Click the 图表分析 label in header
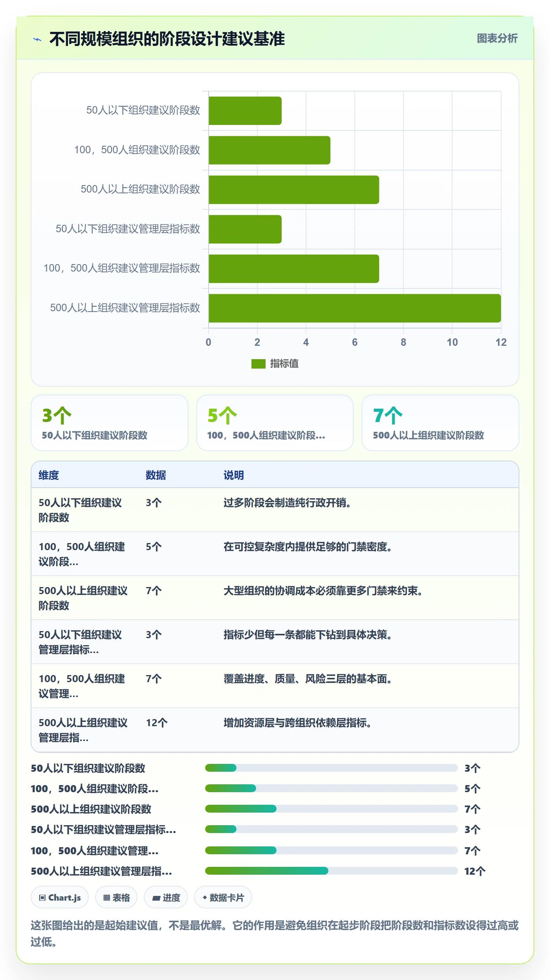This screenshot has width=550, height=980. click(497, 39)
